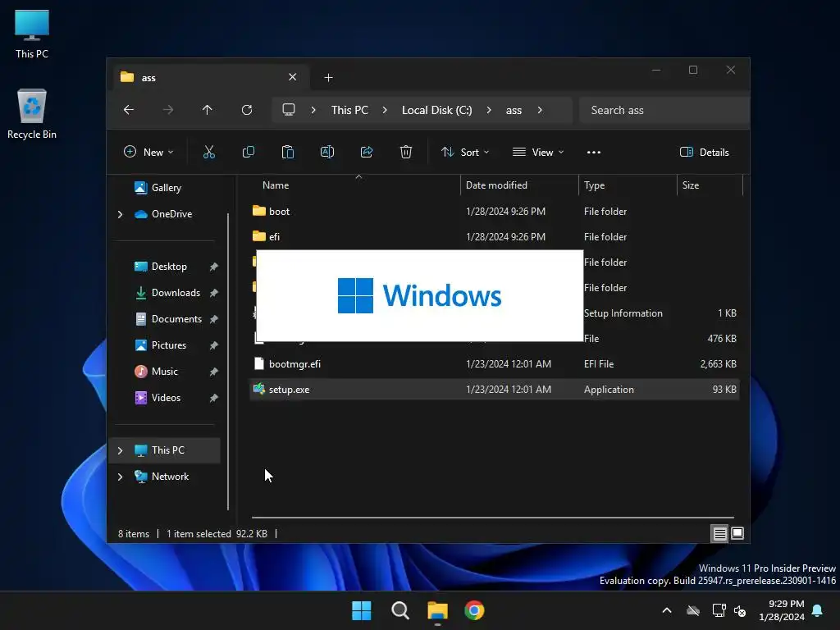Select the bootmgr.efi file
This screenshot has width=840, height=630.
pos(494,364)
